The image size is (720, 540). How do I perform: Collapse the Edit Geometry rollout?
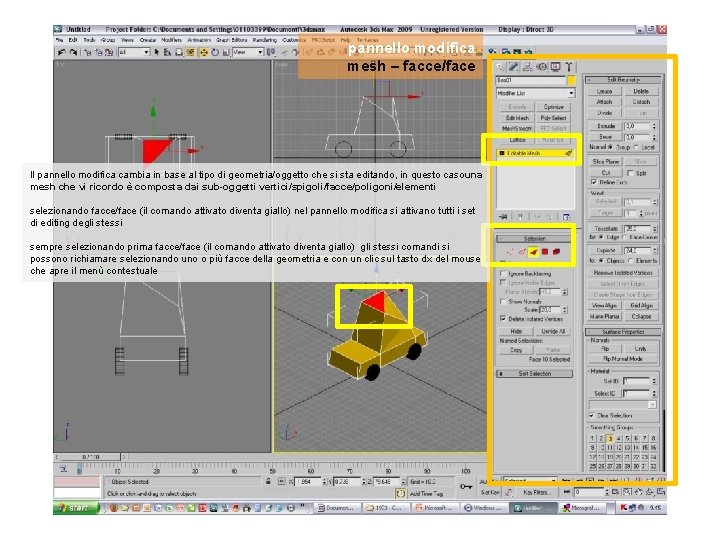[x=624, y=79]
